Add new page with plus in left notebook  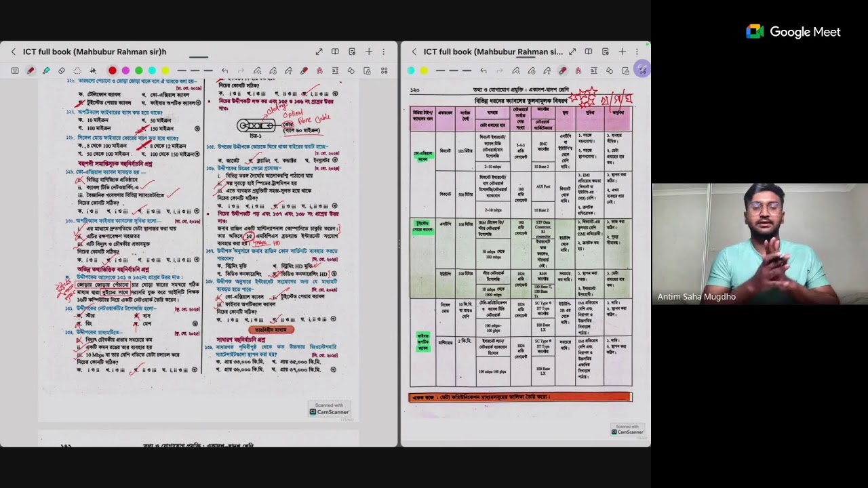(x=369, y=52)
